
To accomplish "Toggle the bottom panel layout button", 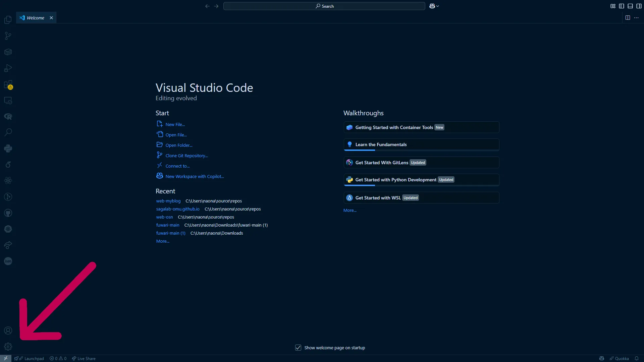I will point(630,6).
